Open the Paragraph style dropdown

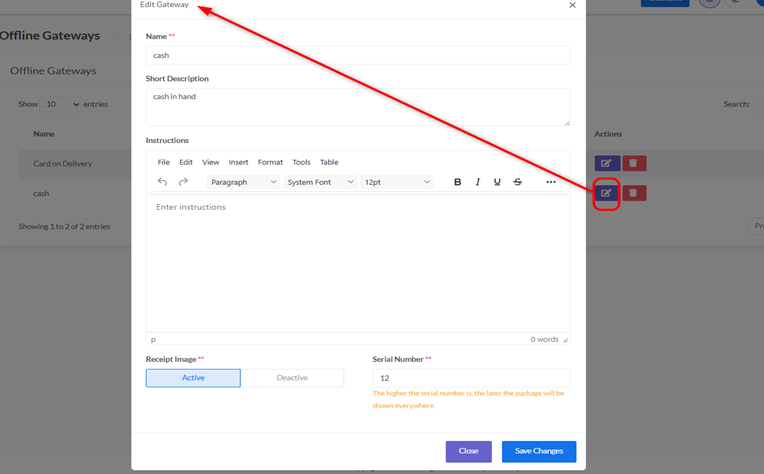(243, 182)
